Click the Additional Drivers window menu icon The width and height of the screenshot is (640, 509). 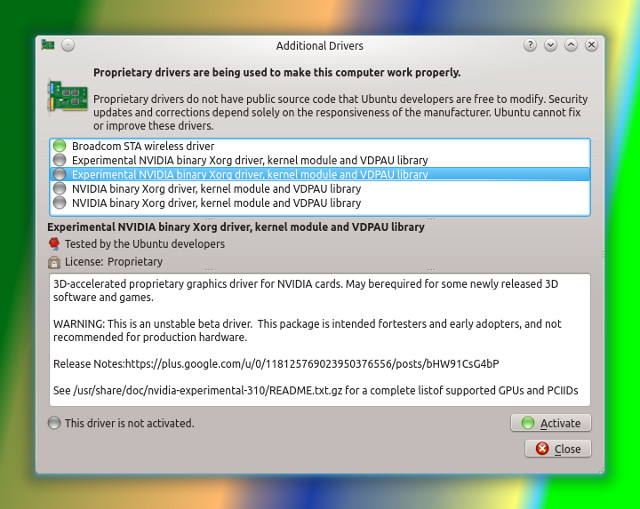click(48, 45)
